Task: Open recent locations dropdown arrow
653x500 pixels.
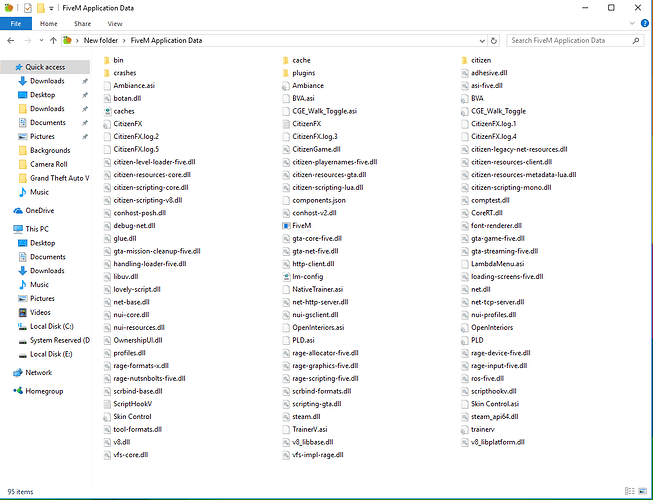Action: 41,40
